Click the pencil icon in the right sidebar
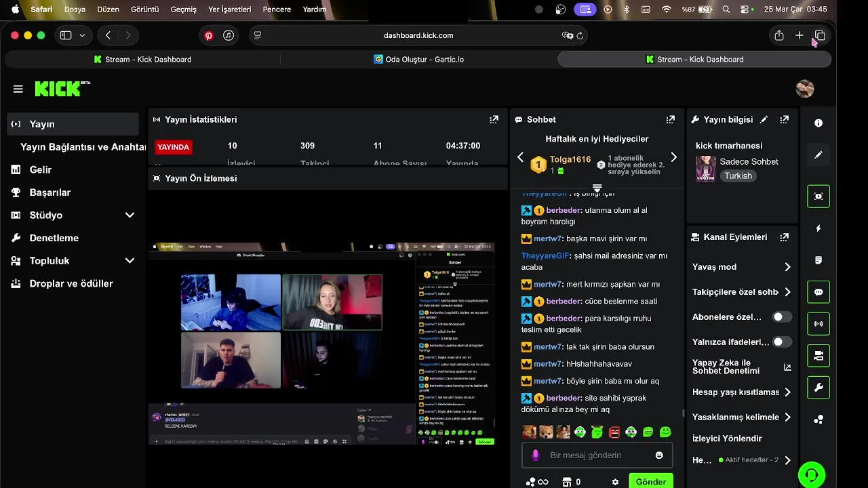This screenshot has height=488, width=868. click(x=818, y=155)
